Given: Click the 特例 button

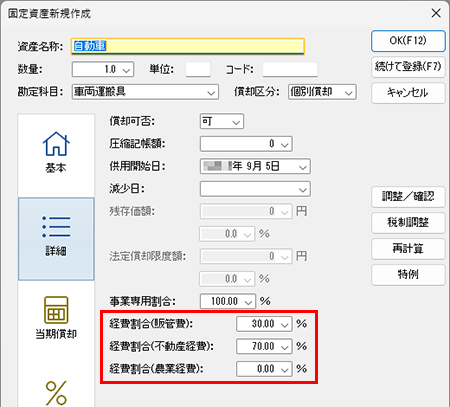Looking at the screenshot, I should 408,275.
